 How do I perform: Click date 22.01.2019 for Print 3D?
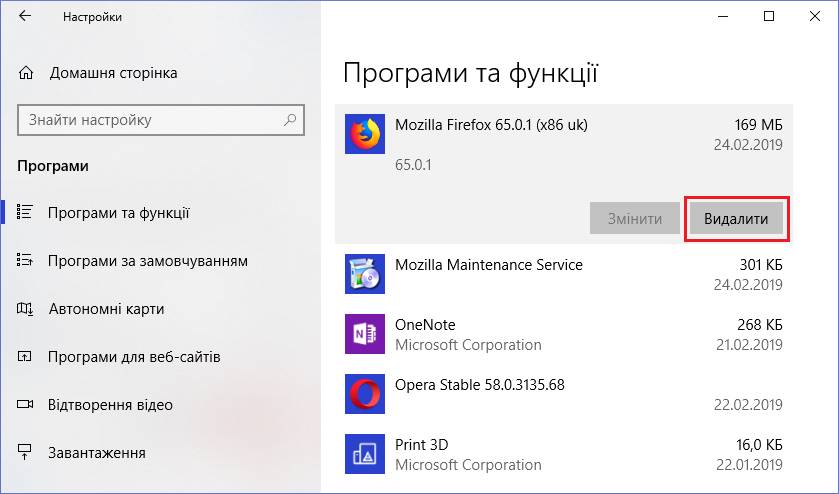[749, 464]
